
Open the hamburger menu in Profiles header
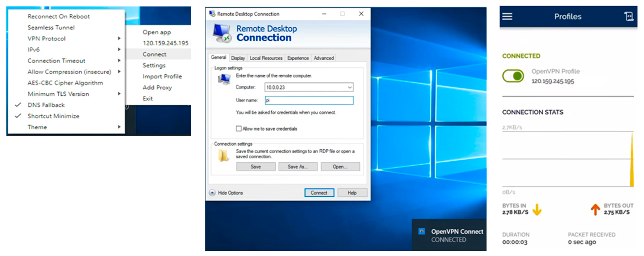(507, 17)
